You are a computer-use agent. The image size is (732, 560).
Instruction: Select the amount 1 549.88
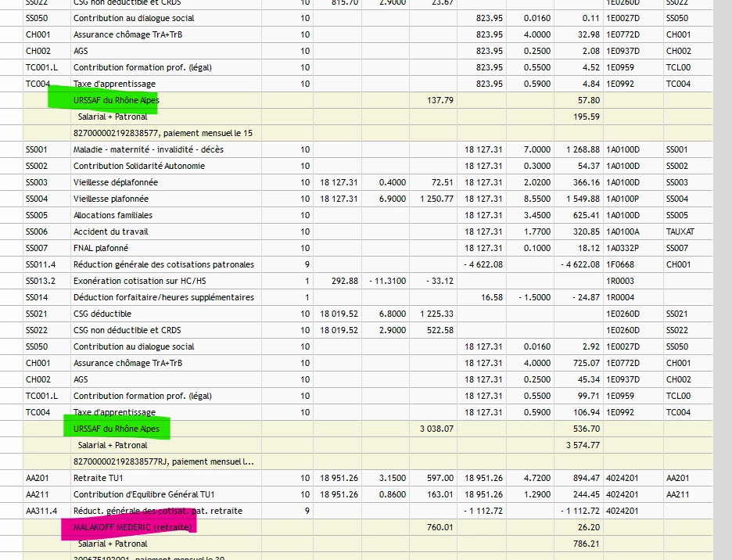point(583,199)
